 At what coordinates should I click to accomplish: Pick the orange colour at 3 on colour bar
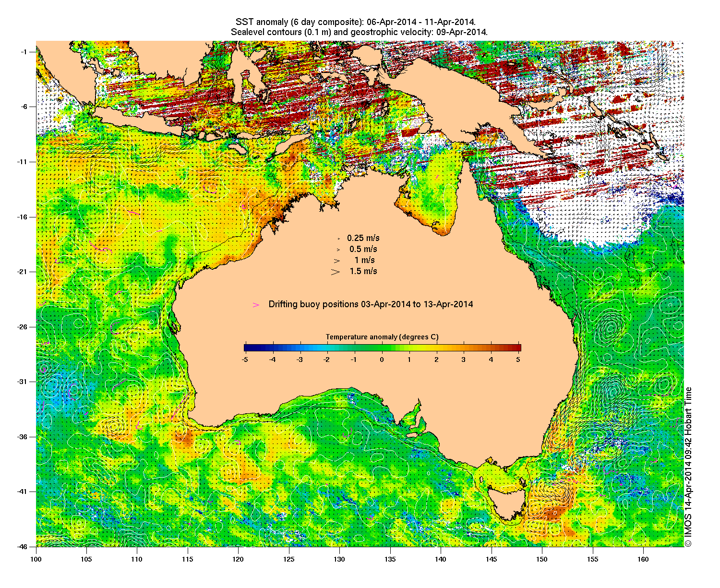[464, 348]
